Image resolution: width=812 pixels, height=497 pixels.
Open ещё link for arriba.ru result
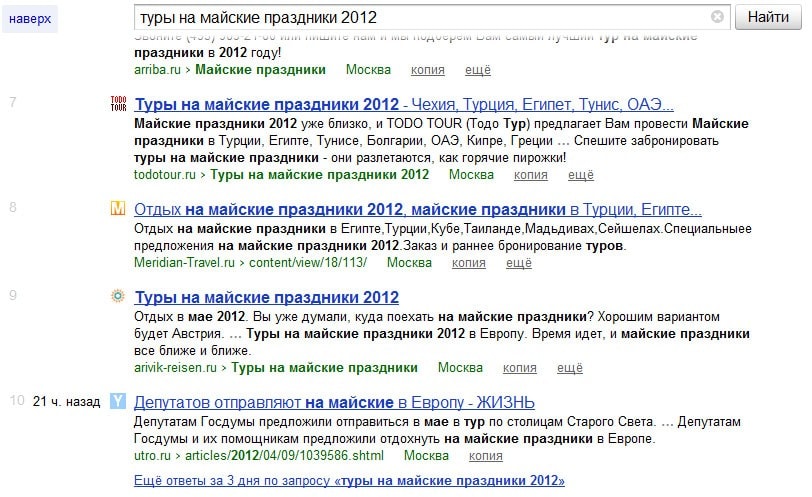(x=477, y=70)
